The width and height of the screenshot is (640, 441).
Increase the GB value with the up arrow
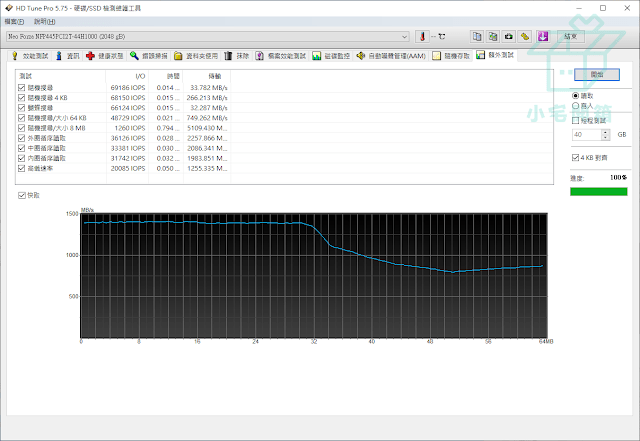pos(606,132)
